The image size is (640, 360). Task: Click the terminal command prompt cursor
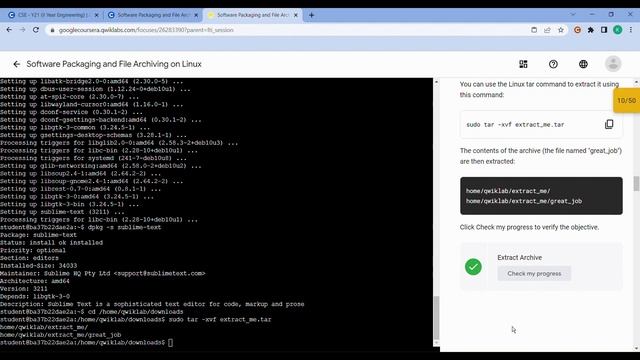click(x=171, y=343)
